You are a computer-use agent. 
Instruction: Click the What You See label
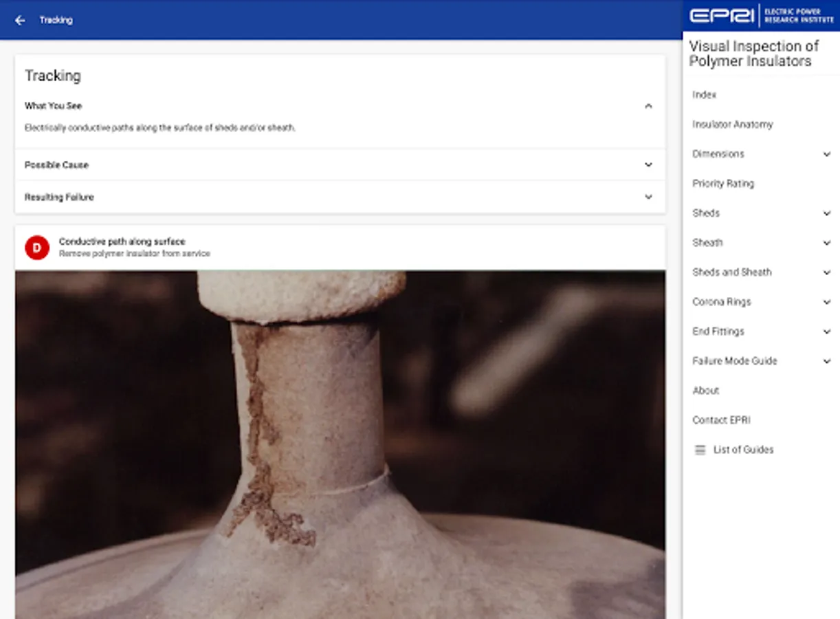coord(54,106)
